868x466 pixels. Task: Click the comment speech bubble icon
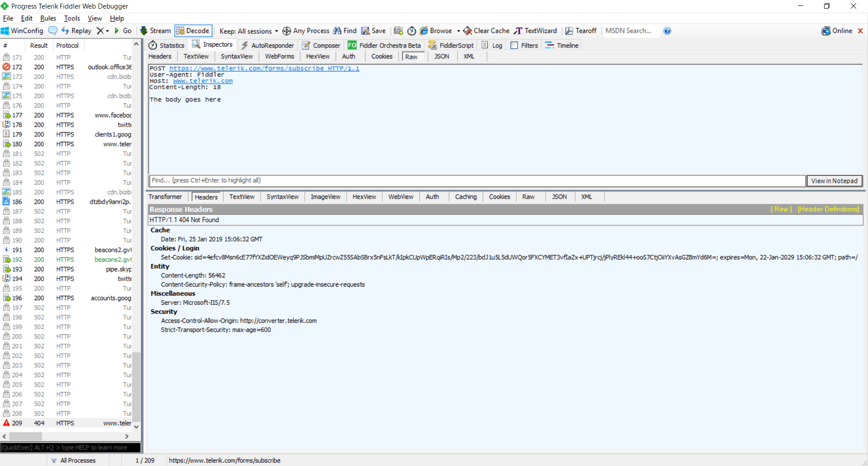53,31
